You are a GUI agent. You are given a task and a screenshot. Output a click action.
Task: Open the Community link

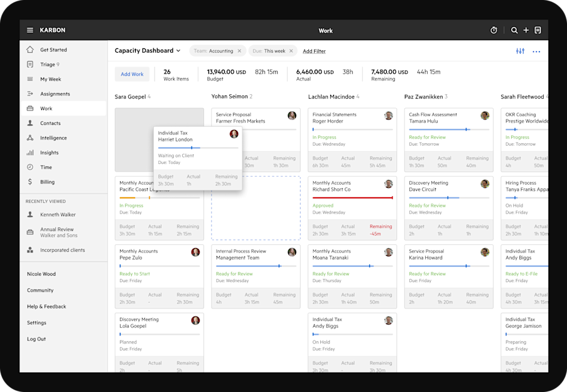click(x=40, y=290)
